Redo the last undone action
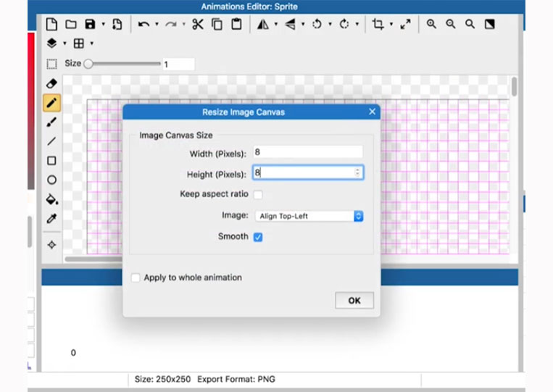Viewport: 553px width, 392px height. click(171, 25)
